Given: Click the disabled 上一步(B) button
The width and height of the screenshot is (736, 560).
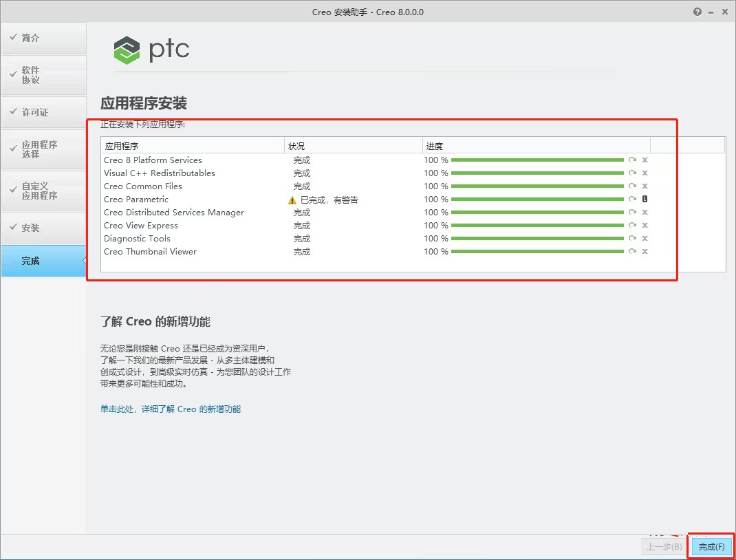Looking at the screenshot, I should (x=662, y=546).
